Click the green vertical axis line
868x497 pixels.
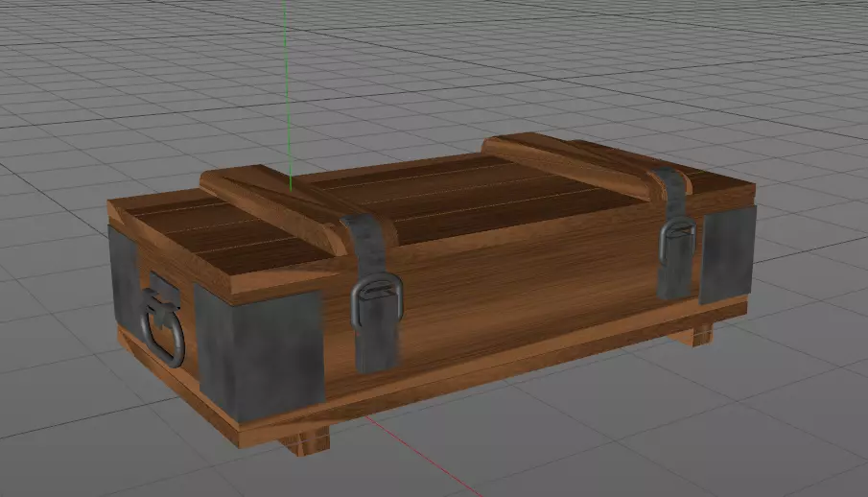coord(287,94)
